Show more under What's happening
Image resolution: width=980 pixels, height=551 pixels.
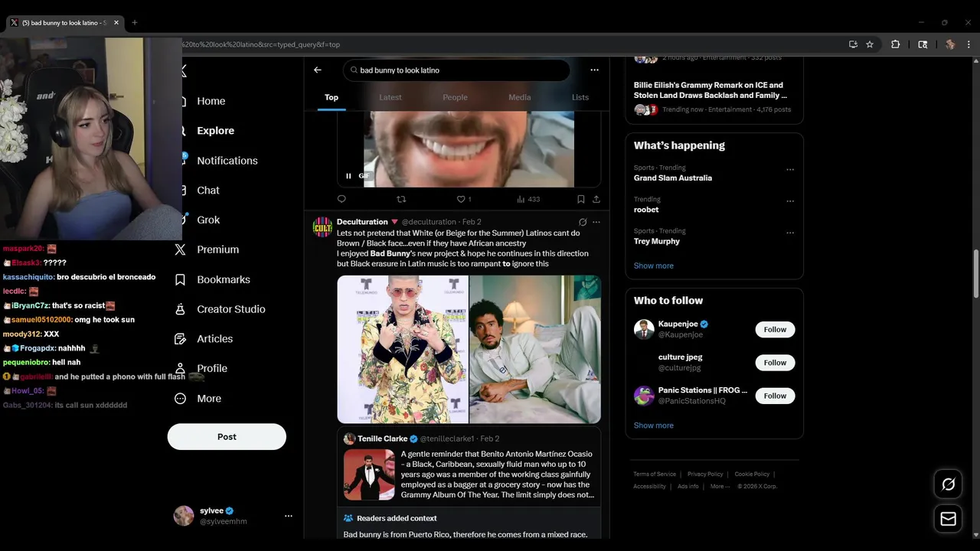654,266
